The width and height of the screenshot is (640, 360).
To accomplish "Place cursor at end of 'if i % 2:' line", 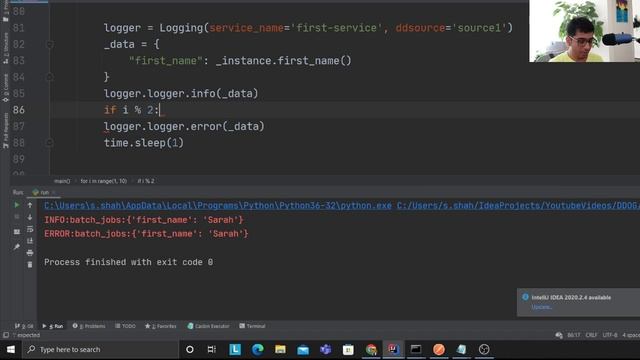I will [x=160, y=110].
